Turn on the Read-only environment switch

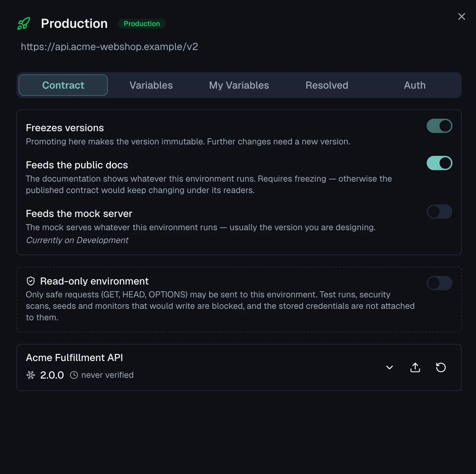(440, 283)
